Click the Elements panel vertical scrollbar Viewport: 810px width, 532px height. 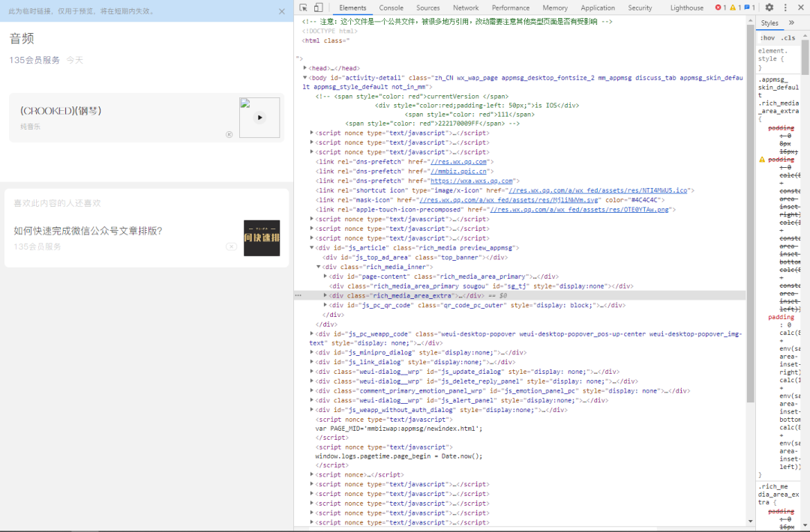(x=750, y=213)
